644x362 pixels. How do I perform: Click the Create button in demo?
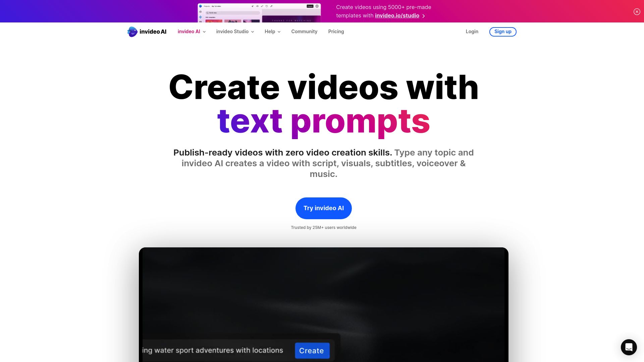point(311,351)
